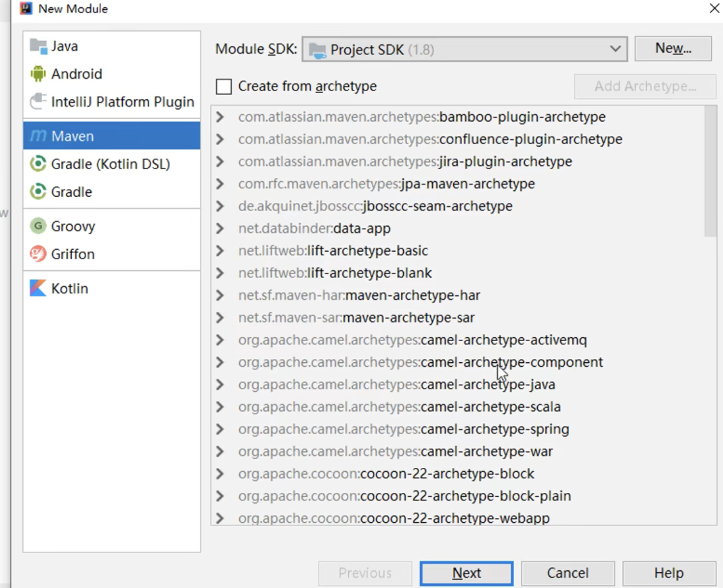
Task: Click the IntelliJ Platform Plugin icon
Action: point(38,102)
